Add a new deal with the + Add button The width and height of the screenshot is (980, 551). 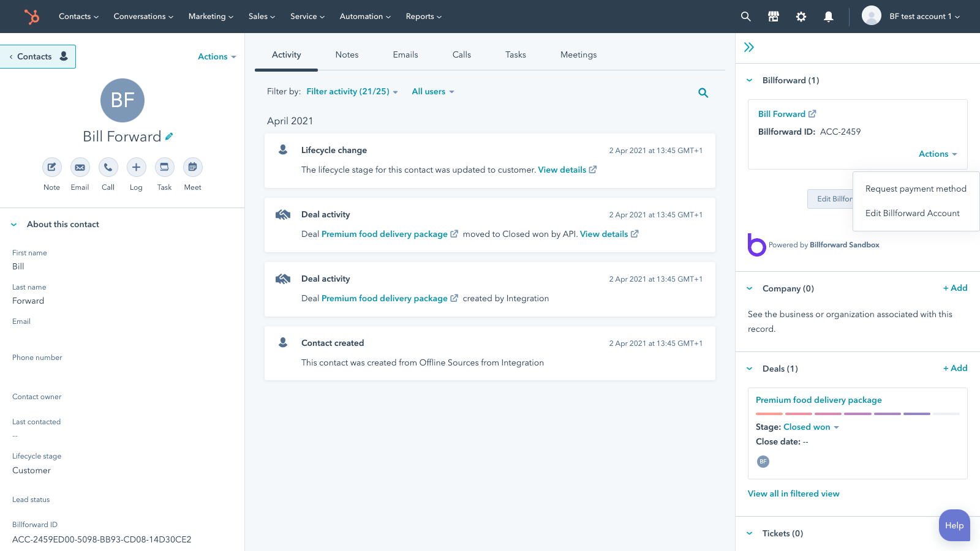pyautogui.click(x=954, y=368)
